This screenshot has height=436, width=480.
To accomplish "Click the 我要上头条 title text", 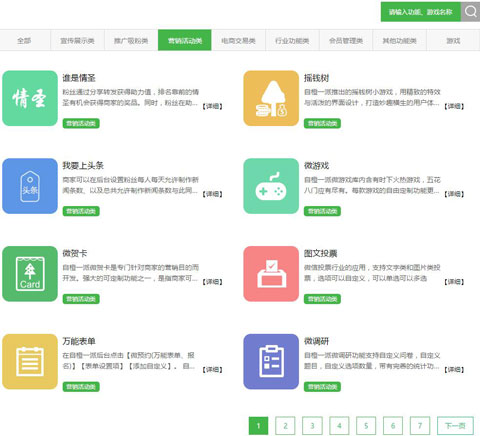I will [83, 166].
